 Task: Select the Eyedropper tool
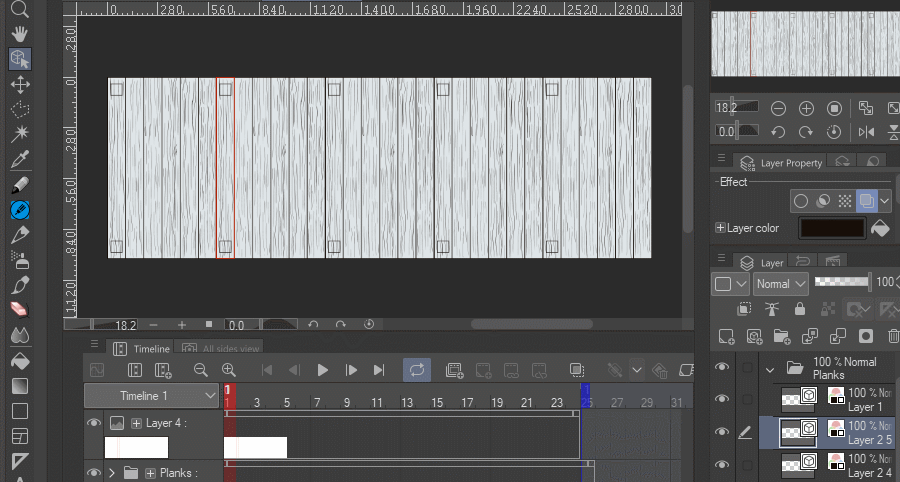click(20, 159)
